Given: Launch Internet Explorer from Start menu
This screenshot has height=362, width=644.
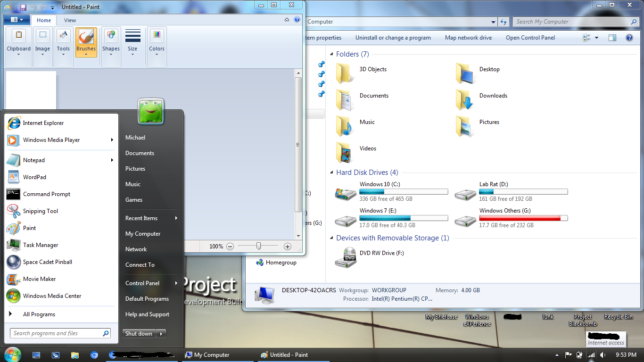Looking at the screenshot, I should point(61,123).
